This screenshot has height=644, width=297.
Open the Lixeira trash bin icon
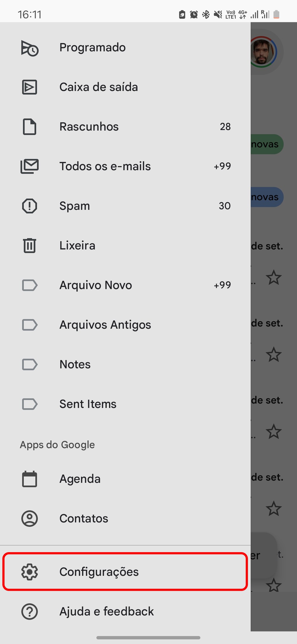[x=29, y=245]
